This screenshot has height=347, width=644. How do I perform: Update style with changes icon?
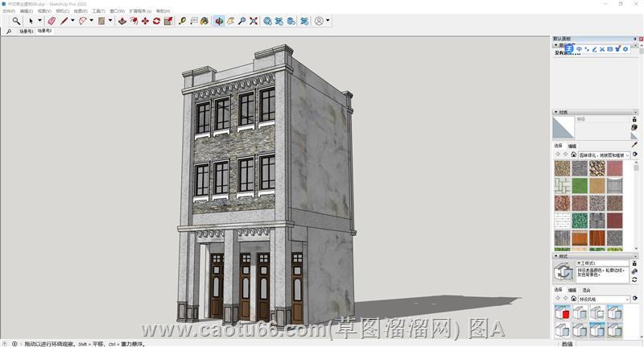(634, 279)
